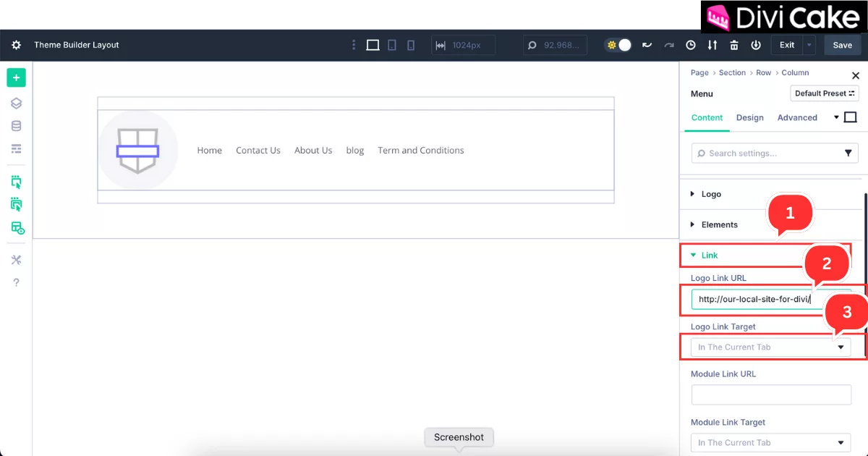Image resolution: width=868 pixels, height=456 pixels.
Task: Switch to the Design tab
Action: [749, 117]
